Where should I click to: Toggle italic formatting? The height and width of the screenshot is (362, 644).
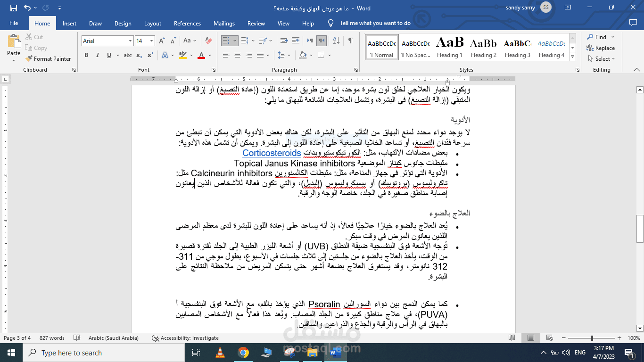[x=98, y=55]
